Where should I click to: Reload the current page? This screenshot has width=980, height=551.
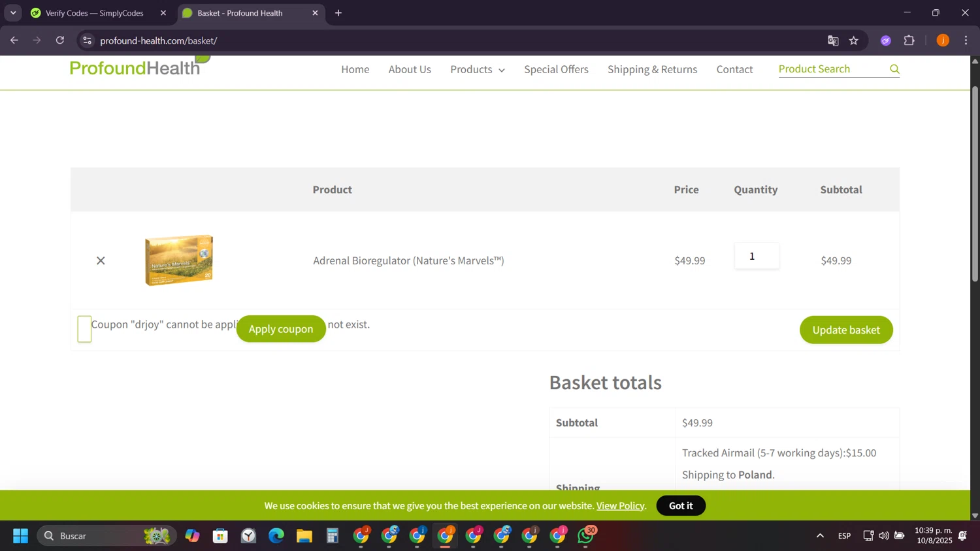point(60,40)
